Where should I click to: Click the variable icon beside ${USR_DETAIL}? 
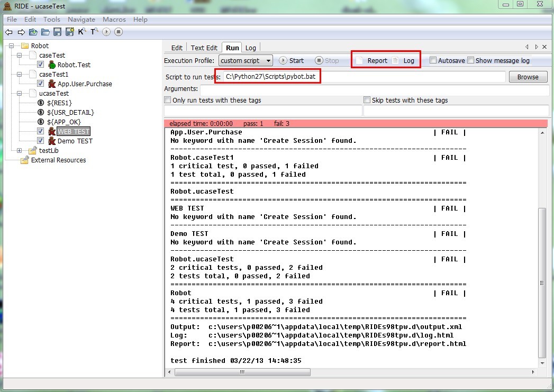[41, 112]
